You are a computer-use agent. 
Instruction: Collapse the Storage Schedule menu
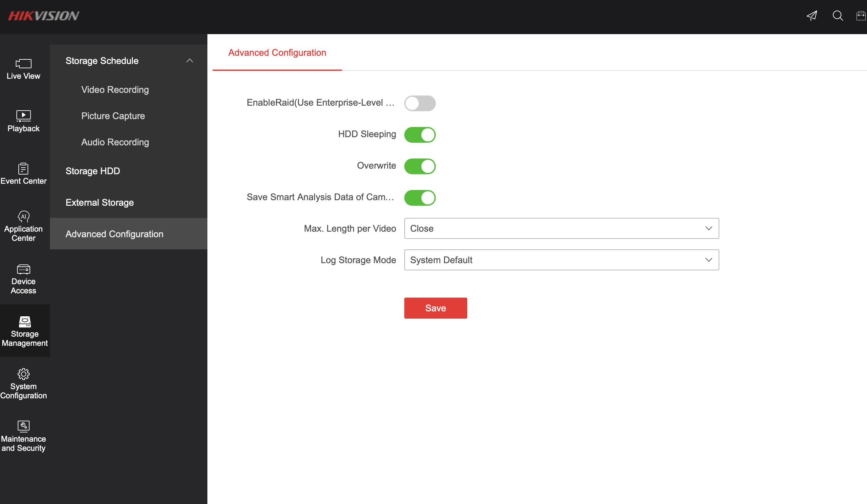(x=189, y=61)
